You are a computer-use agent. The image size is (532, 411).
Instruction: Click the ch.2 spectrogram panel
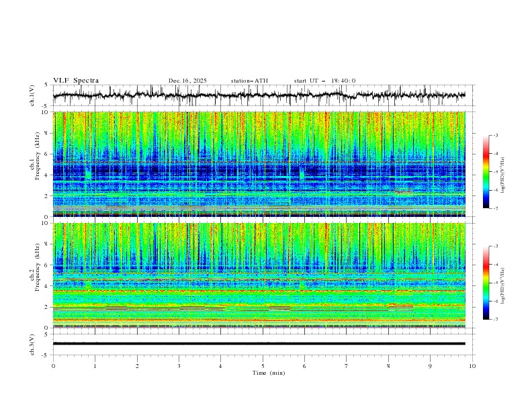pyautogui.click(x=259, y=275)
